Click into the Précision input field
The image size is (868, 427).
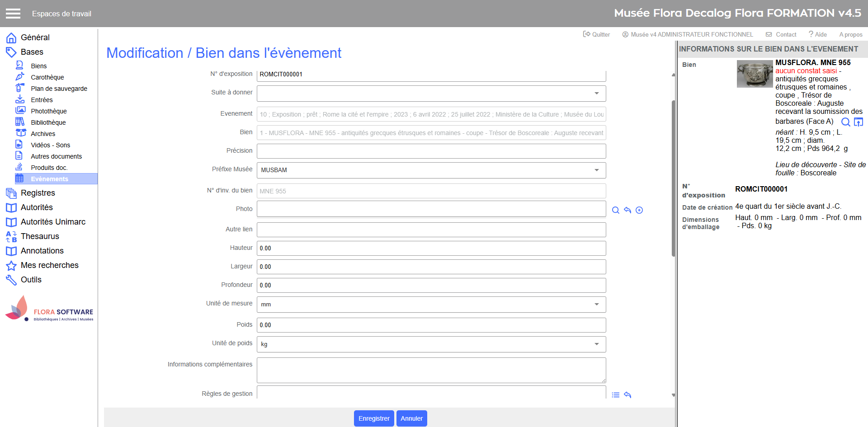point(431,151)
